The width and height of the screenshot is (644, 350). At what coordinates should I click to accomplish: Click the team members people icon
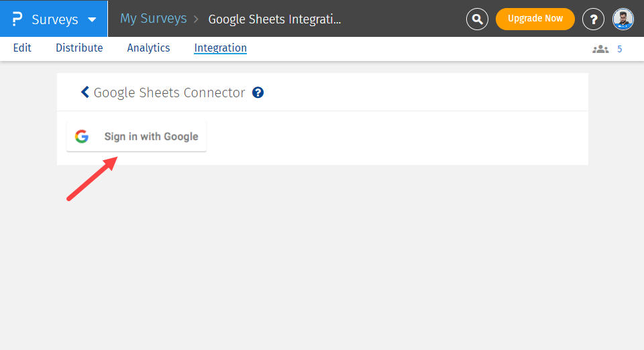click(x=600, y=49)
